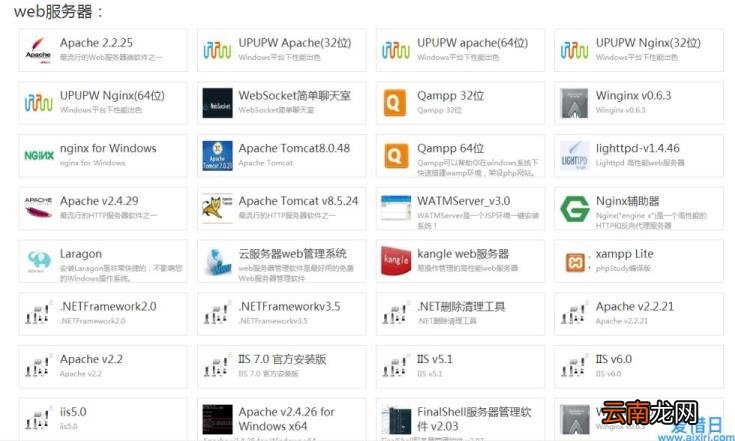
Task: Select the IIS v5.1 title
Action: [x=435, y=359]
